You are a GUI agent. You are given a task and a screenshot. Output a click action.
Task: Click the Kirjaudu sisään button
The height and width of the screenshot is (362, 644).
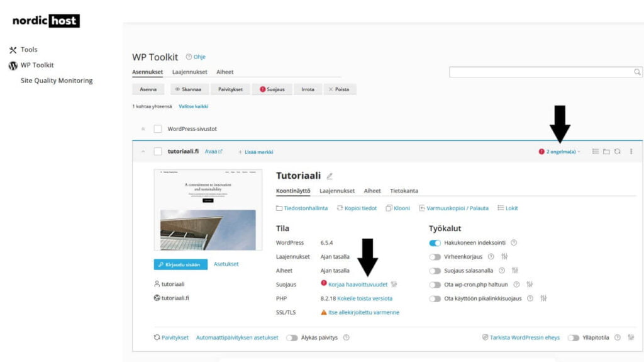(x=180, y=264)
